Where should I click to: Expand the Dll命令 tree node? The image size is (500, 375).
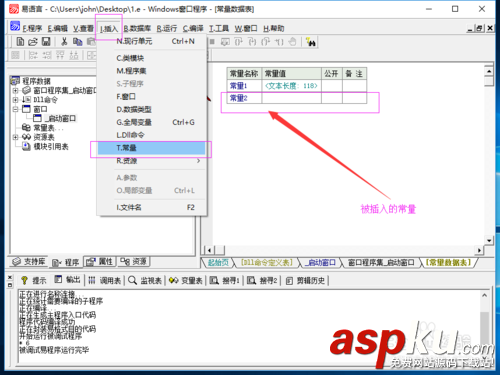pyautogui.click(x=15, y=100)
